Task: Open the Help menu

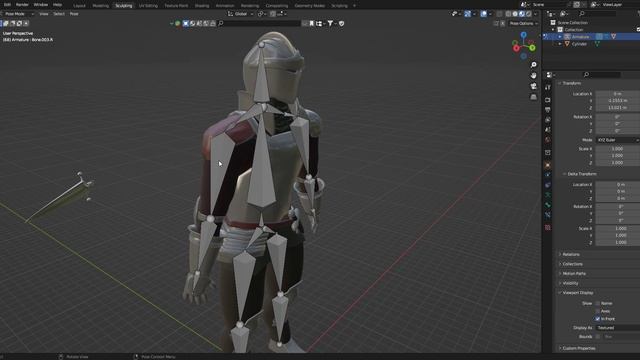Action: tap(58, 4)
